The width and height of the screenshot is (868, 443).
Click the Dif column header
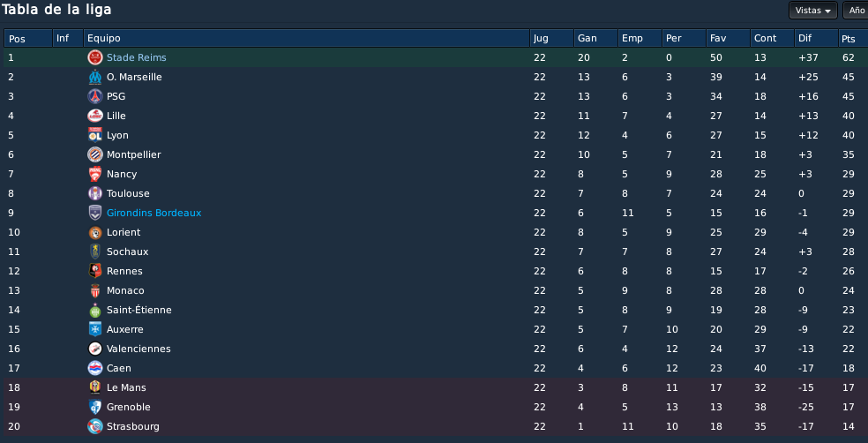[x=816, y=38]
